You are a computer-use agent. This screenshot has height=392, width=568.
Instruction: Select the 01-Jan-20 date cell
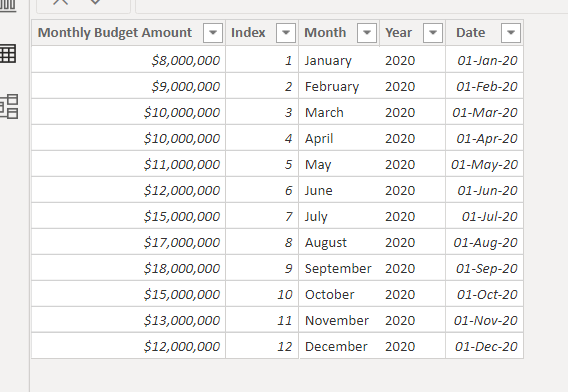(484, 60)
